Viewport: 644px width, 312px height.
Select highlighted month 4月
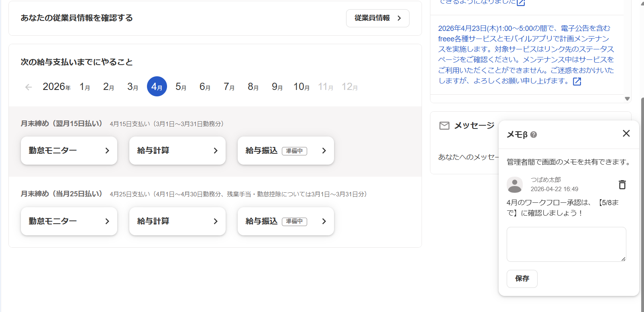[157, 86]
